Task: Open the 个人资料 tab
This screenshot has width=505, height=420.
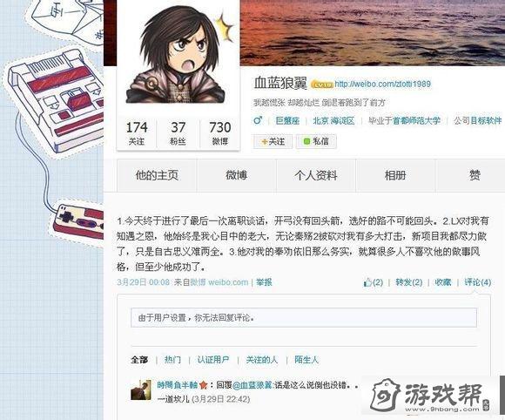Action: pyautogui.click(x=316, y=176)
